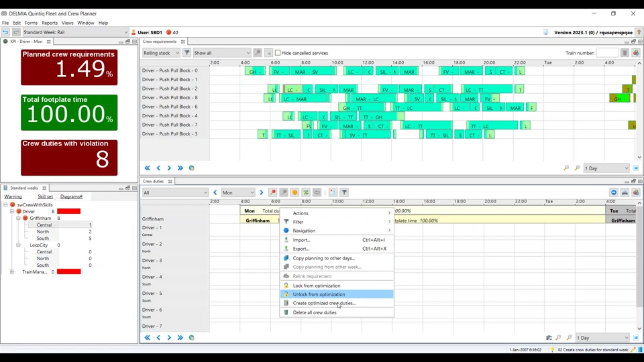The image size is (644, 362).
Task: Expand the TrainMana... tree node
Action: click(x=12, y=271)
